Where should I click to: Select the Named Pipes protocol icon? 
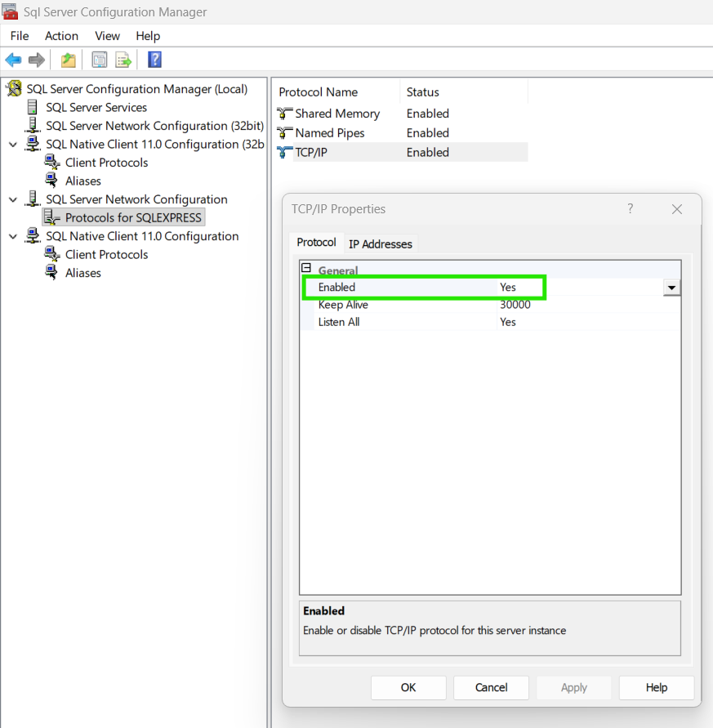(x=284, y=132)
